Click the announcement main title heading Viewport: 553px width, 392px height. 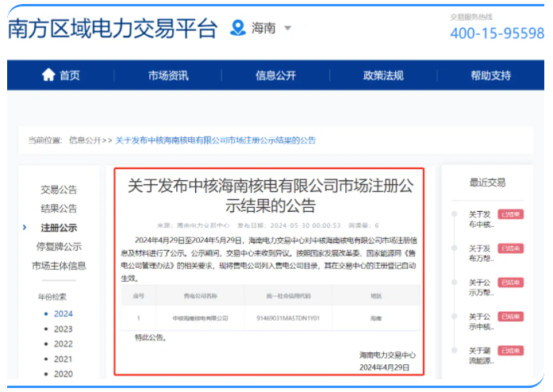pyautogui.click(x=271, y=195)
